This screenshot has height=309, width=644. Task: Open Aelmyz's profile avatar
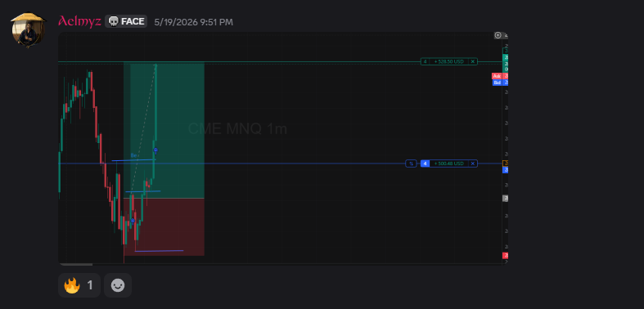[29, 30]
